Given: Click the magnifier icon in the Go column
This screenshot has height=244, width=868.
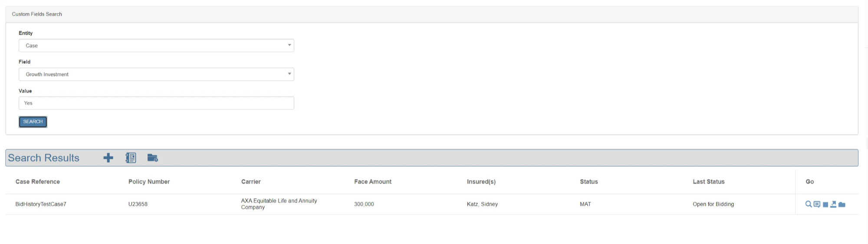Looking at the screenshot, I should pos(808,204).
